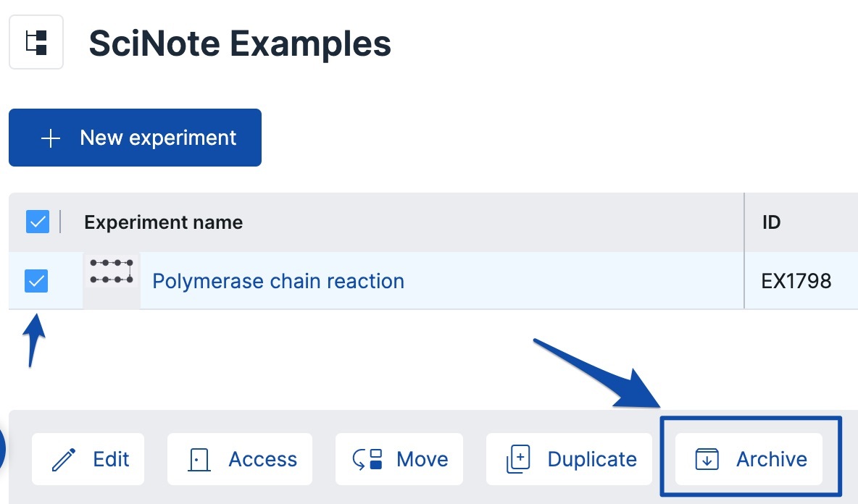Click the Move arrow-and-boxes icon

[x=367, y=459]
